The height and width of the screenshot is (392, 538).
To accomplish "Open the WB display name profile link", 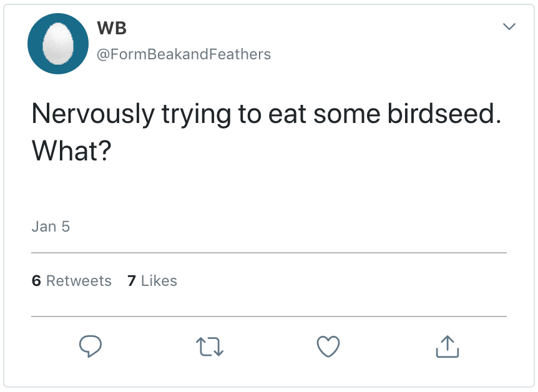I will (112, 28).
